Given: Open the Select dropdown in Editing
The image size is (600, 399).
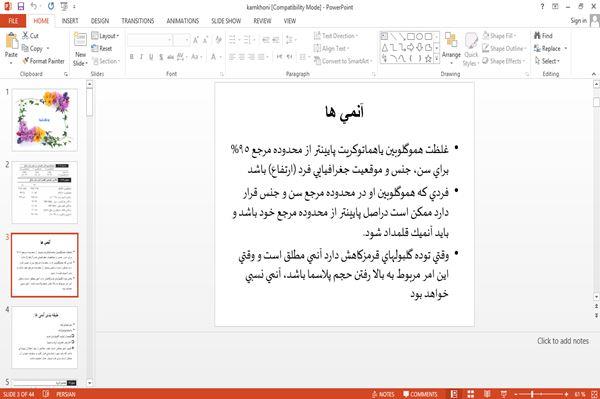Looking at the screenshot, I should click(x=547, y=61).
